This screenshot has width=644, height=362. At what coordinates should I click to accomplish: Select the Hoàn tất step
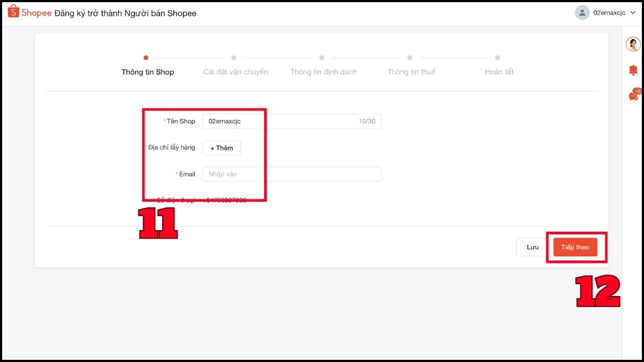click(x=499, y=72)
